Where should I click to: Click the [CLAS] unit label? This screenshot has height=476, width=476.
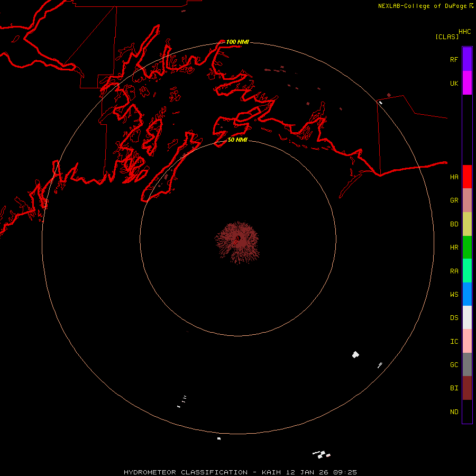[447, 36]
